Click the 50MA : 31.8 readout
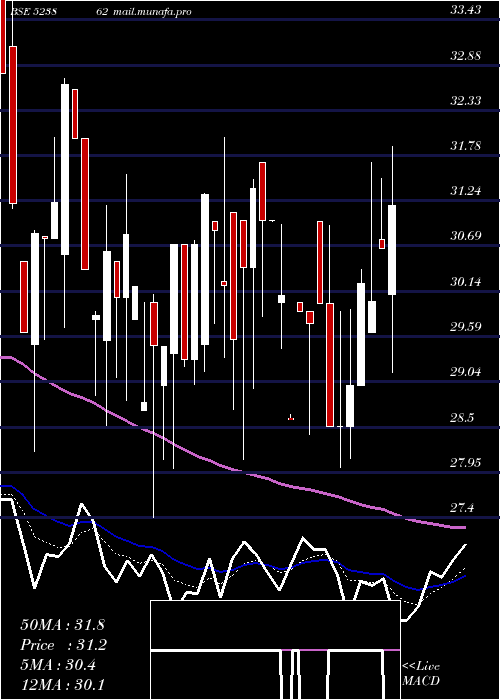 [x=62, y=625]
